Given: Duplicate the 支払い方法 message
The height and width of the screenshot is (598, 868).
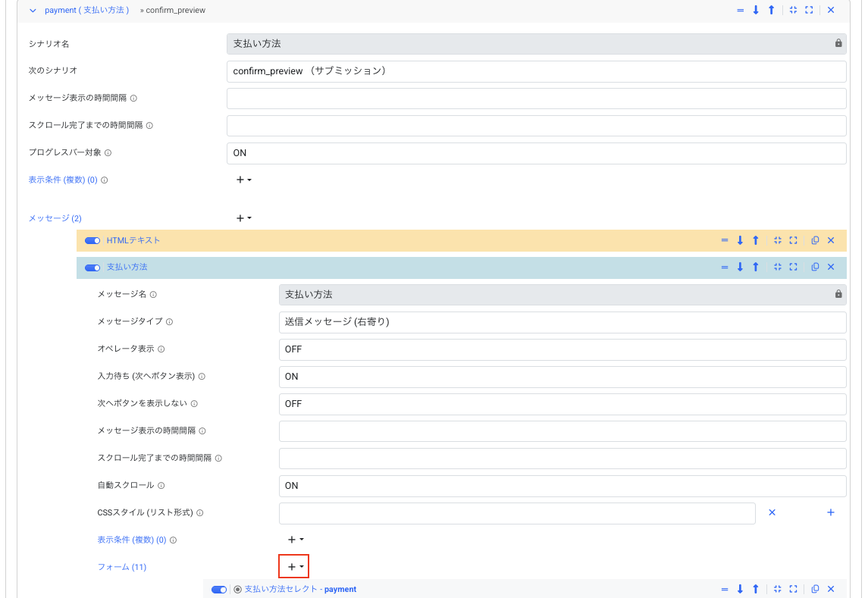Looking at the screenshot, I should [815, 267].
